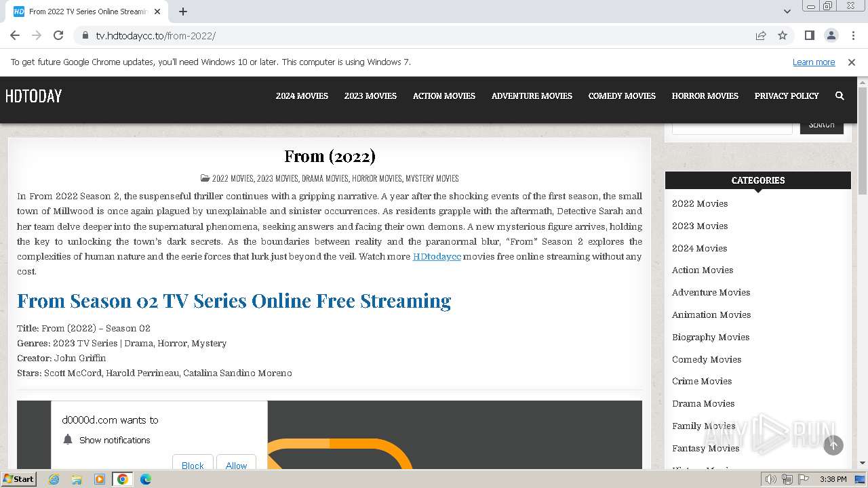Click the volume speaker tray icon

point(771,479)
